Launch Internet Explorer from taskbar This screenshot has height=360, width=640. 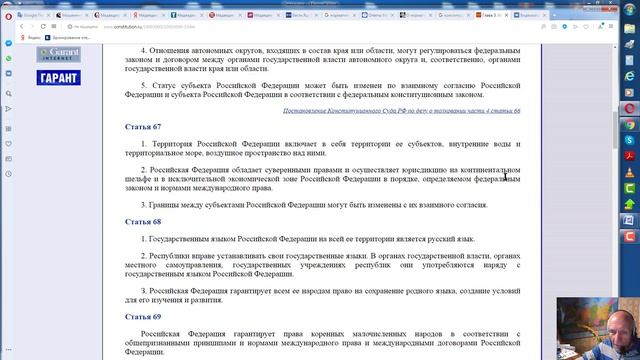click(x=629, y=76)
